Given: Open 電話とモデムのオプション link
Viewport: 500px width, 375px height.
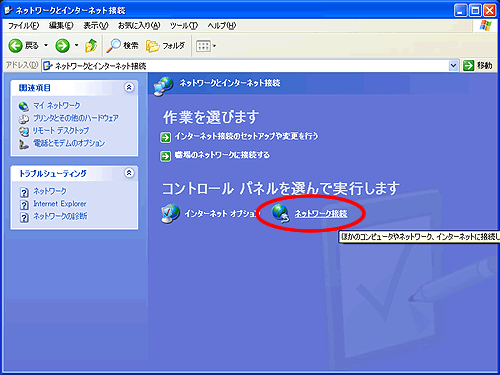Looking at the screenshot, I should (69, 143).
